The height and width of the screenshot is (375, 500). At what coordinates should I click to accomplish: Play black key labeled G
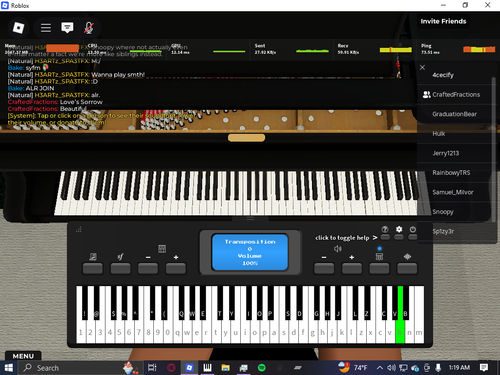[316, 303]
